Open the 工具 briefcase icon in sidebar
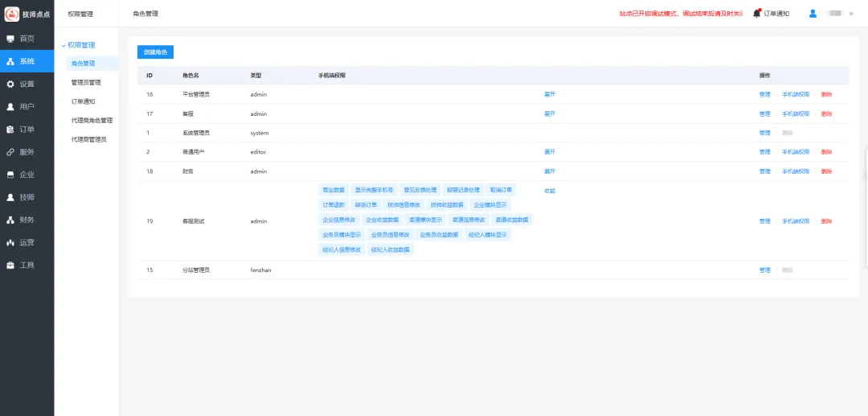Screen dimensions: 868x416 (10, 265)
